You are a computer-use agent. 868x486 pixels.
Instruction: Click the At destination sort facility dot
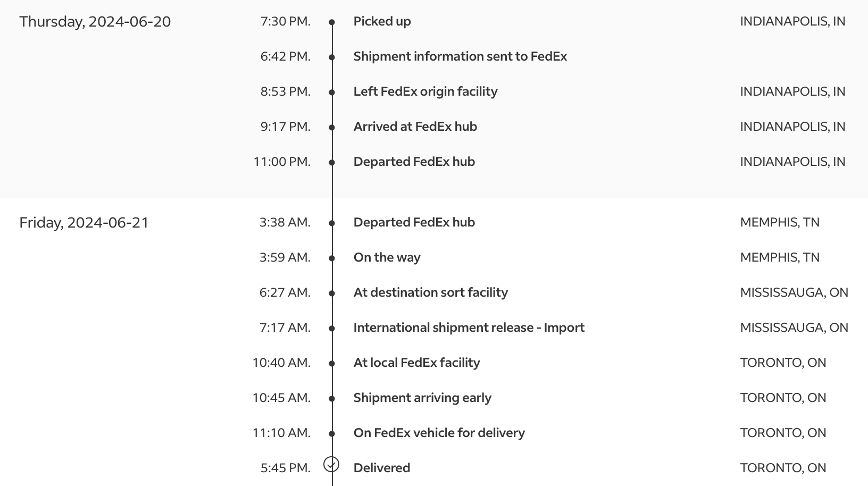coord(332,294)
